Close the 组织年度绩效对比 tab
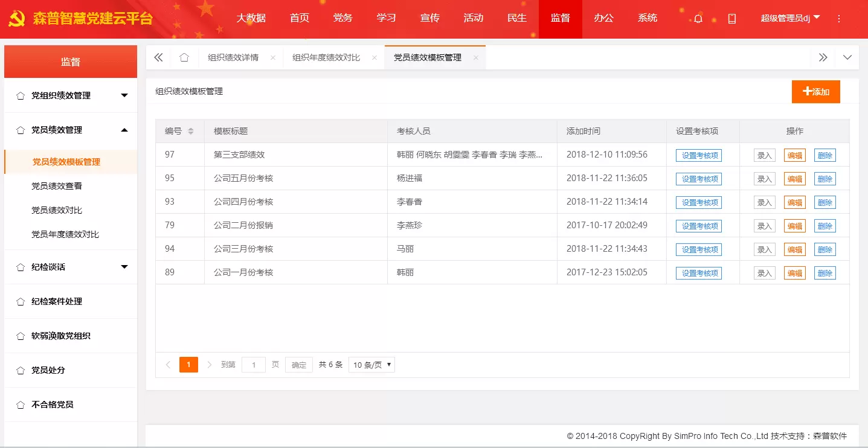 pyautogui.click(x=375, y=58)
